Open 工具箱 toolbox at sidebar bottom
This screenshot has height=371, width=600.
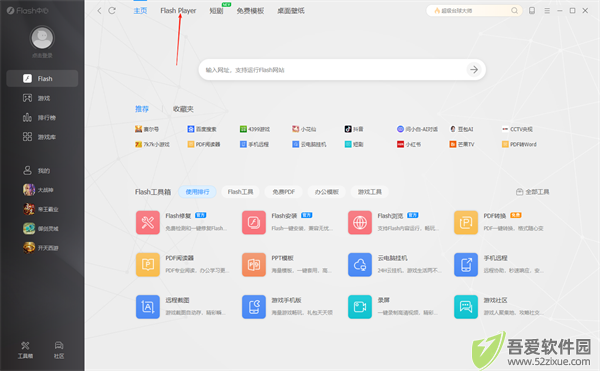[x=25, y=350]
